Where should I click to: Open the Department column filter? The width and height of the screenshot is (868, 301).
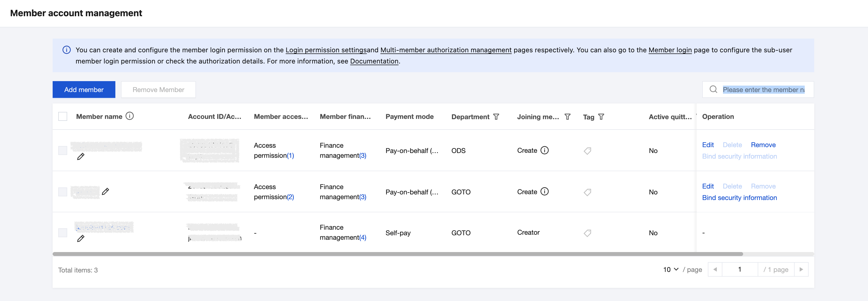(496, 117)
